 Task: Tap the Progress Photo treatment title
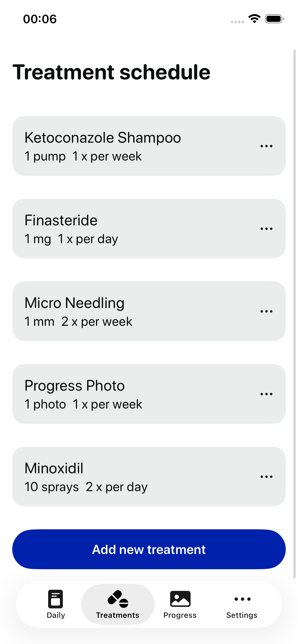coord(74,386)
